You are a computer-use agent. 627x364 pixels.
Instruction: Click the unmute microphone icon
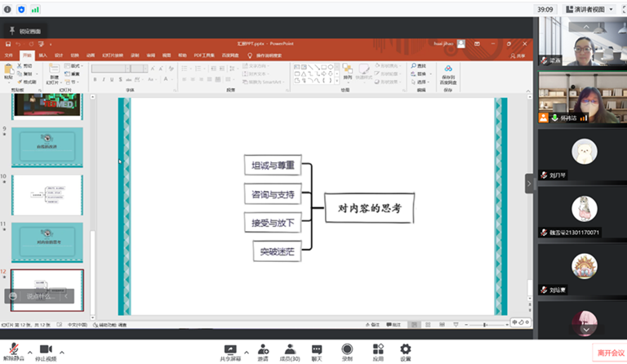15,349
